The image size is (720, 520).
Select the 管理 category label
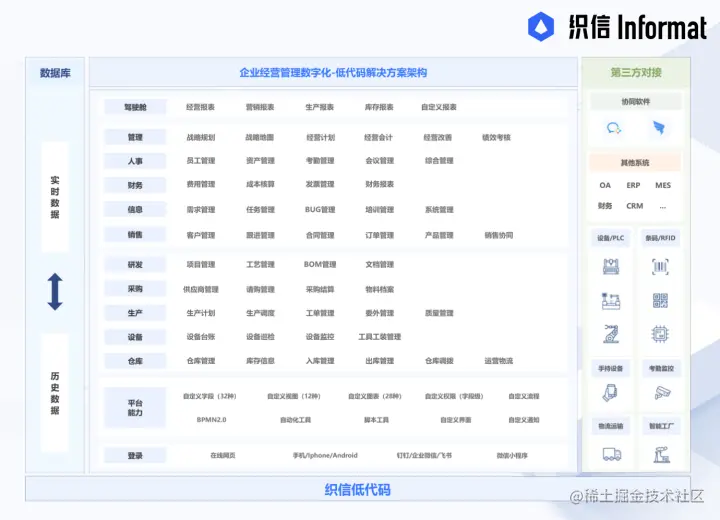coord(135,137)
